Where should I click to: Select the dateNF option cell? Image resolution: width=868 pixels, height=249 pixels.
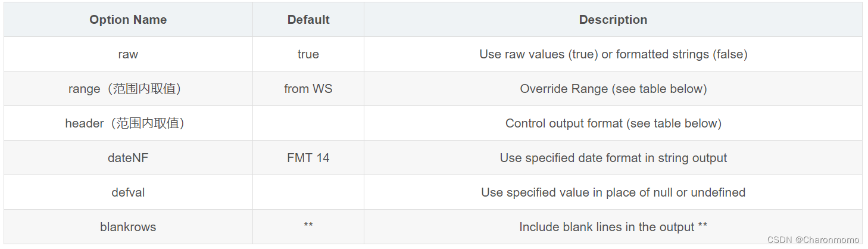click(x=128, y=158)
